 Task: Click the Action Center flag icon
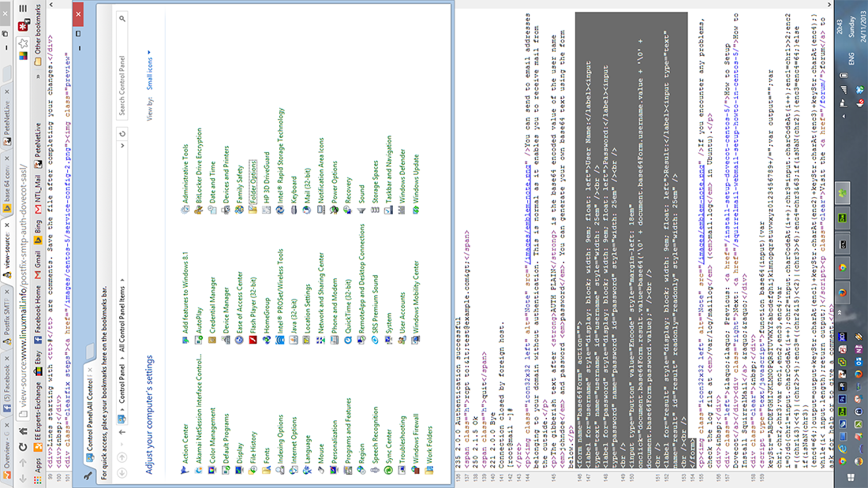click(x=185, y=471)
